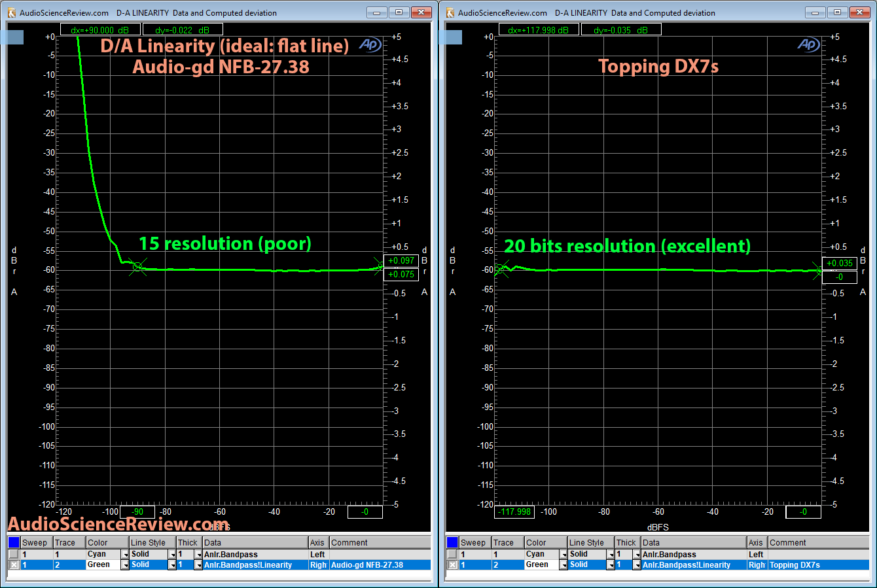Maximize the right D-A Linearity window
The width and height of the screenshot is (877, 588).
coord(837,12)
